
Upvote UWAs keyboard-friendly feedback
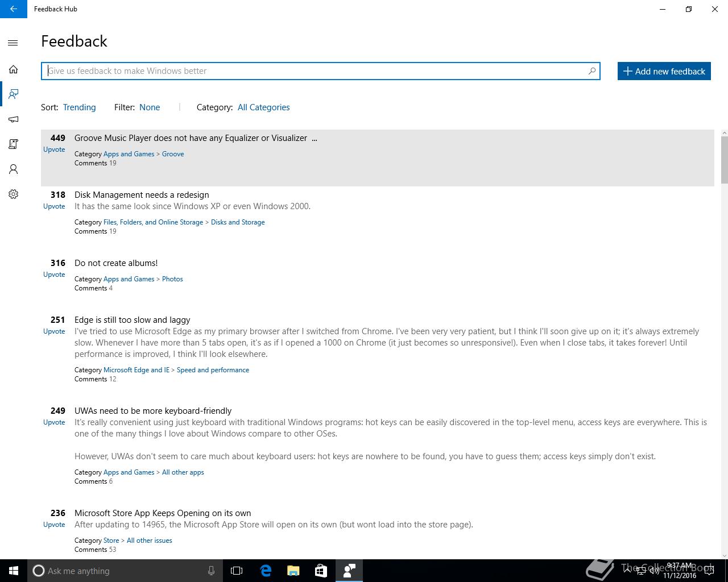coord(54,422)
